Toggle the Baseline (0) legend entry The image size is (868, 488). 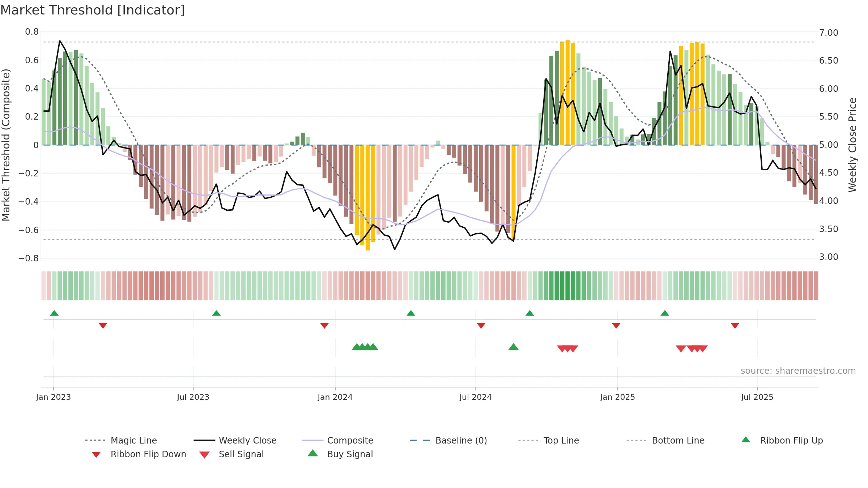[448, 440]
